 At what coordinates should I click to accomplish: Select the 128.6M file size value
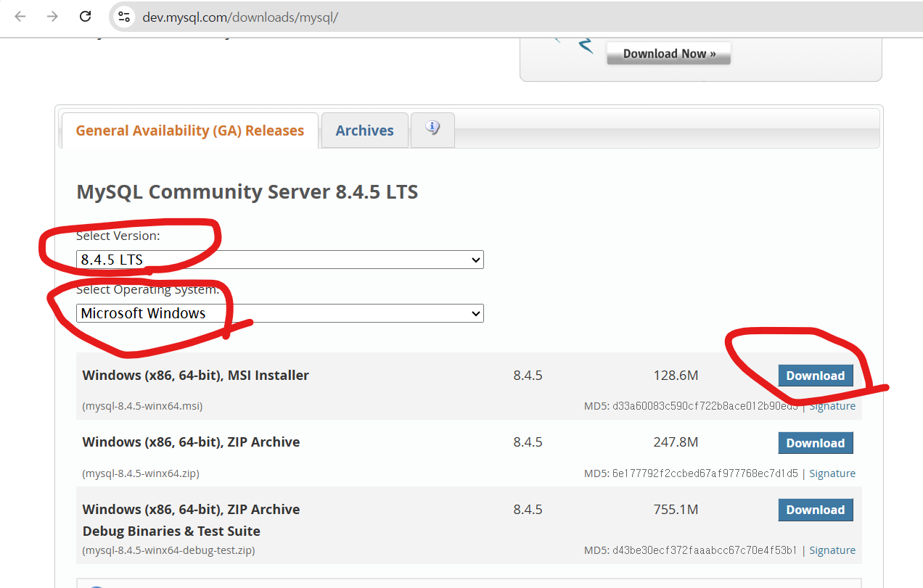click(x=676, y=376)
